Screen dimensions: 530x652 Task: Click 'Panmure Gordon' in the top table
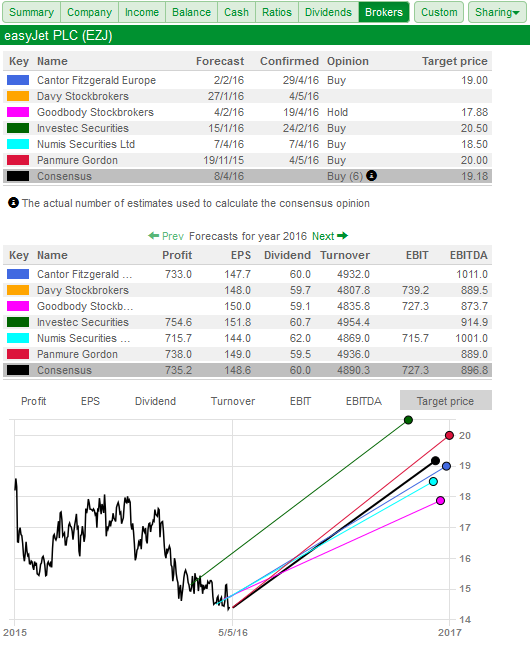77,160
